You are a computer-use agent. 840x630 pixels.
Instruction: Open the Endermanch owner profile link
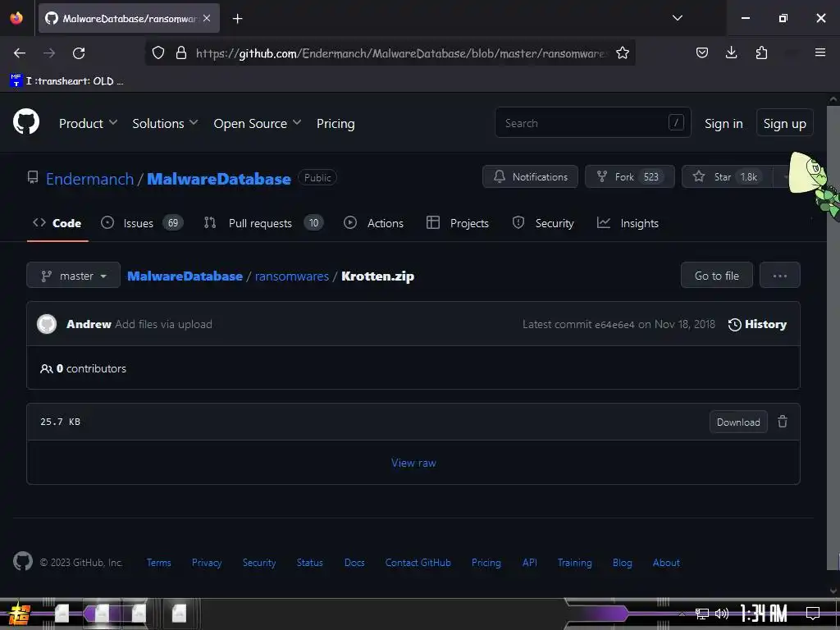[x=89, y=178]
